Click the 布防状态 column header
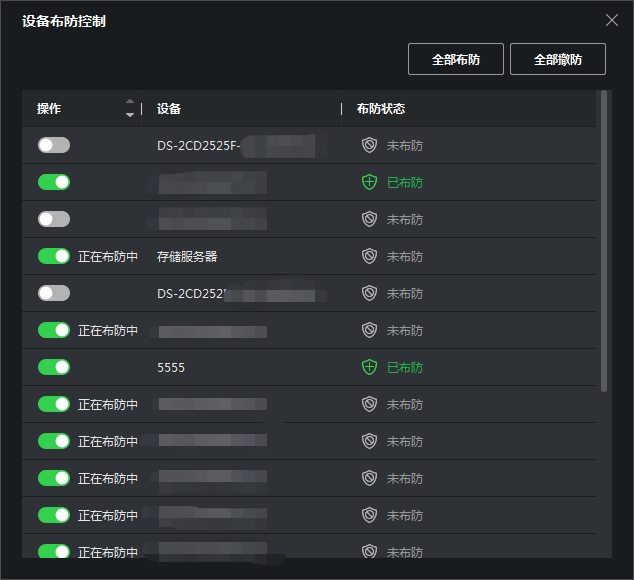Viewport: 634px width, 580px height. (x=381, y=108)
